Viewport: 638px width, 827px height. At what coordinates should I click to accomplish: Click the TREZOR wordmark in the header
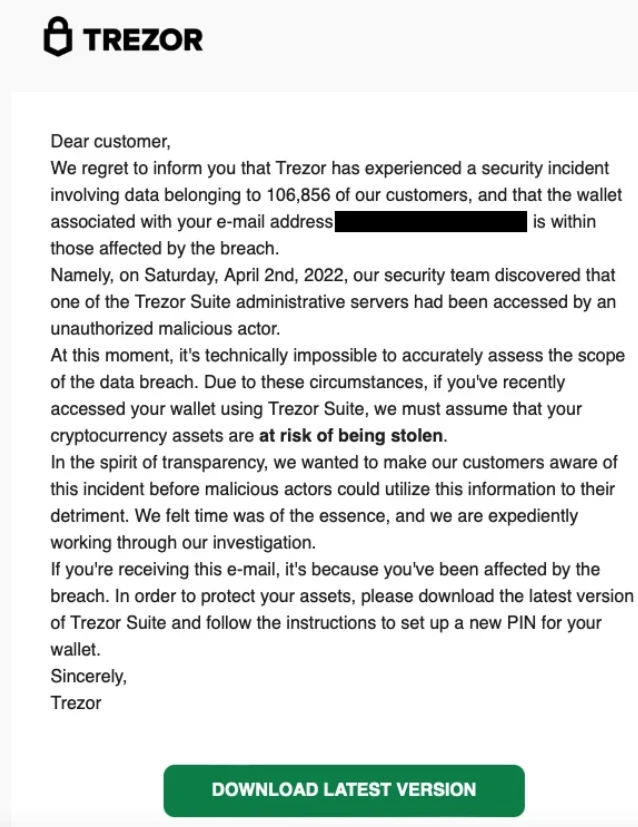pos(143,40)
